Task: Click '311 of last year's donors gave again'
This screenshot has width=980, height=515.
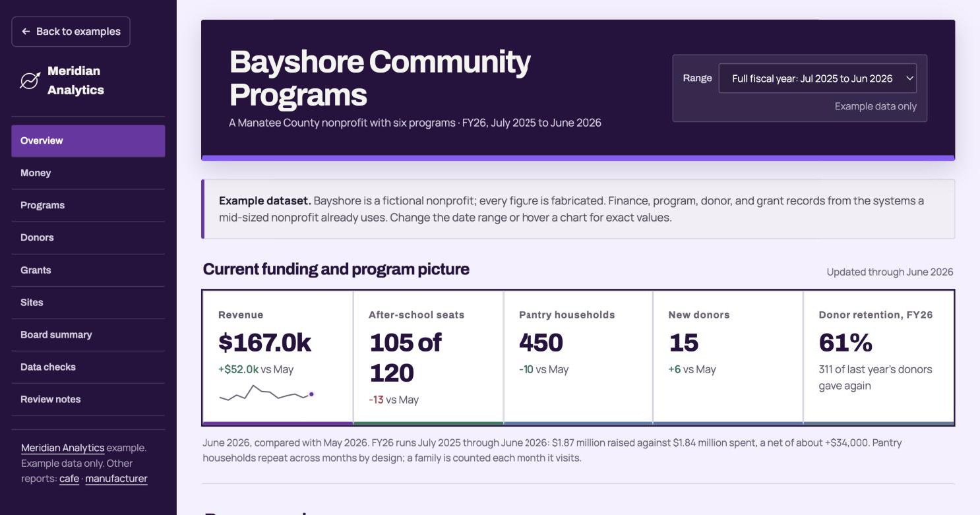Action: [x=875, y=377]
